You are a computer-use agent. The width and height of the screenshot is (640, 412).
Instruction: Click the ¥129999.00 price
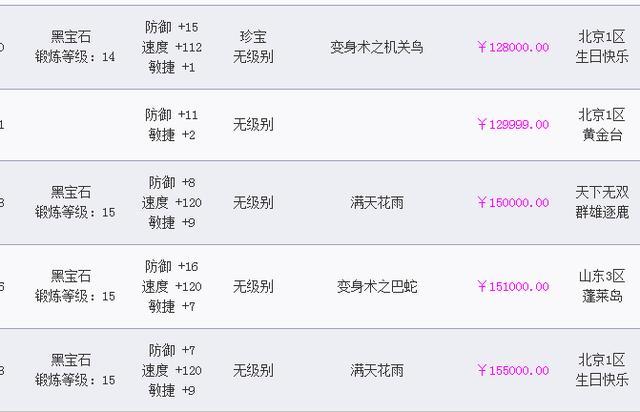(513, 125)
